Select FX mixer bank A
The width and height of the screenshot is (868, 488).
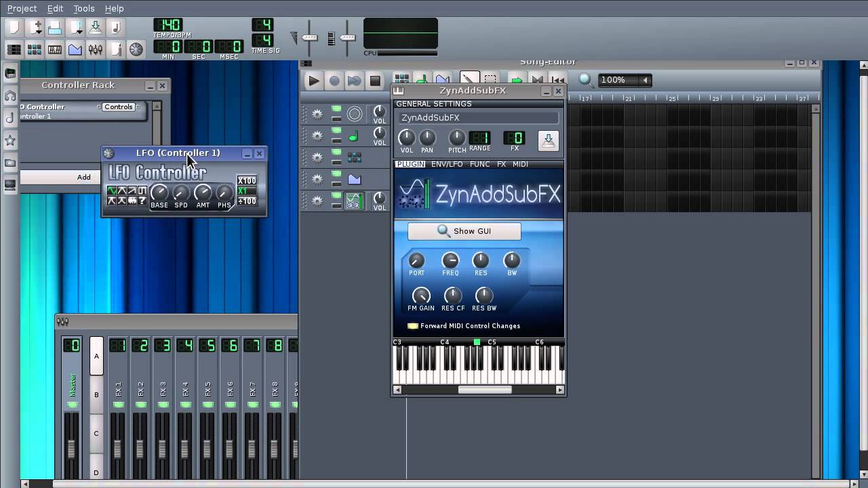(x=96, y=356)
